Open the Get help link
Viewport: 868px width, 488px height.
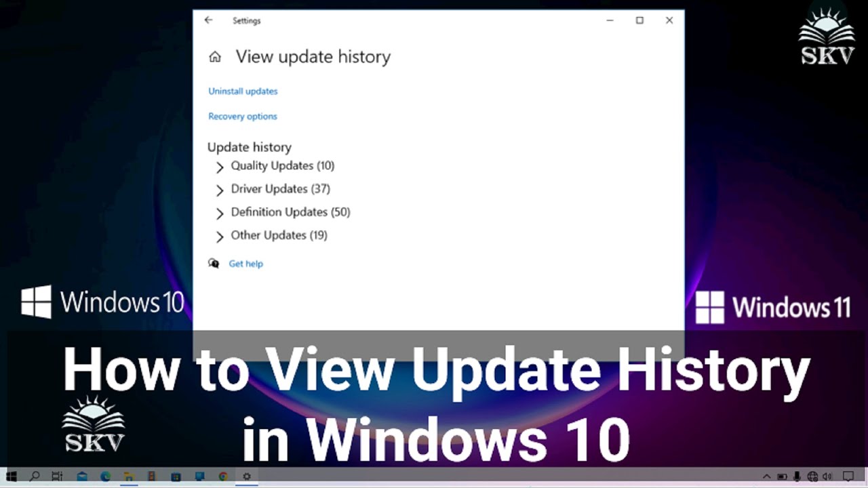245,264
